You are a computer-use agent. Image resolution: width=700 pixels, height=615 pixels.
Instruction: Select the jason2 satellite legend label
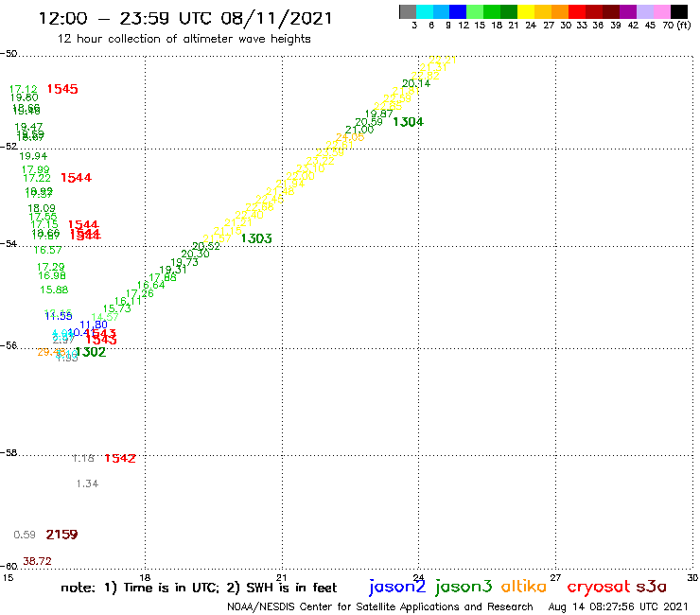click(397, 587)
